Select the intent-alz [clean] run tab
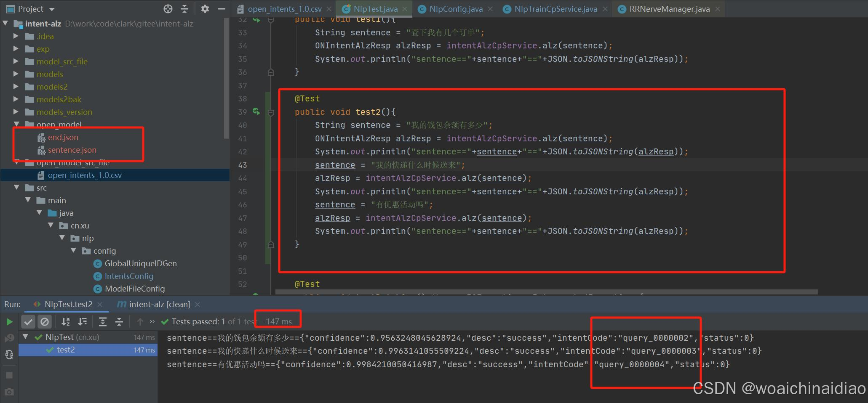The width and height of the screenshot is (868, 403). point(159,304)
